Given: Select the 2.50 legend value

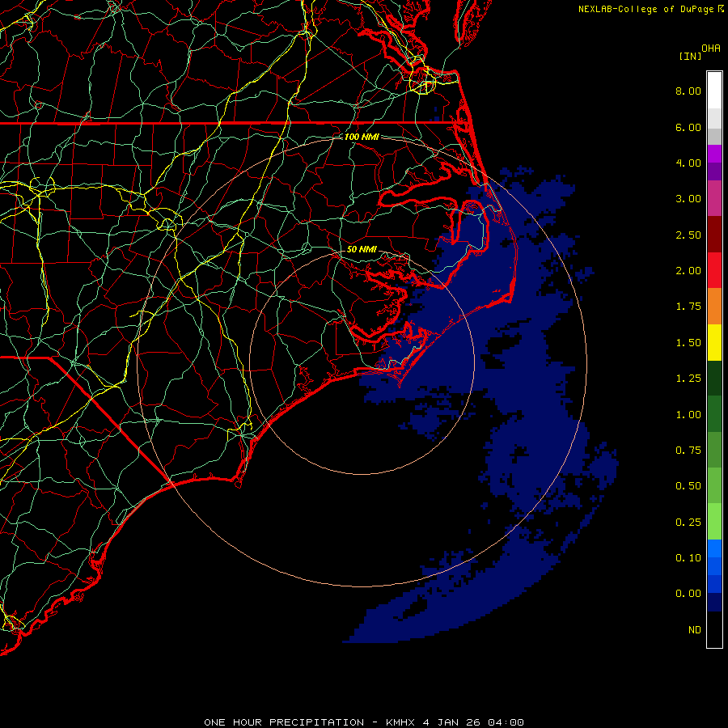Looking at the screenshot, I should point(688,235).
